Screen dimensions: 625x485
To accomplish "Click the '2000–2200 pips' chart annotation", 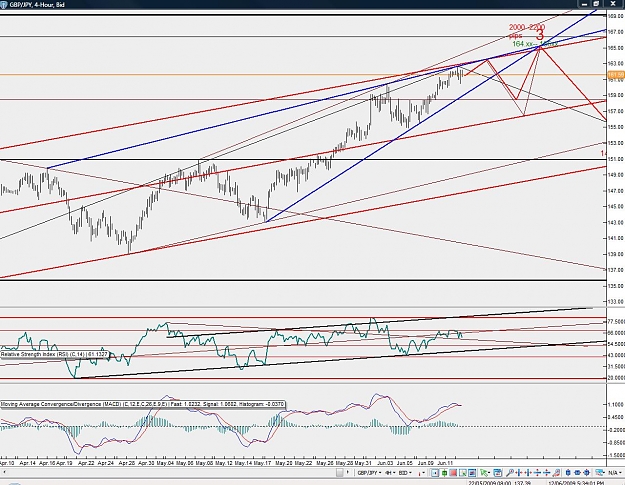I will pos(525,31).
